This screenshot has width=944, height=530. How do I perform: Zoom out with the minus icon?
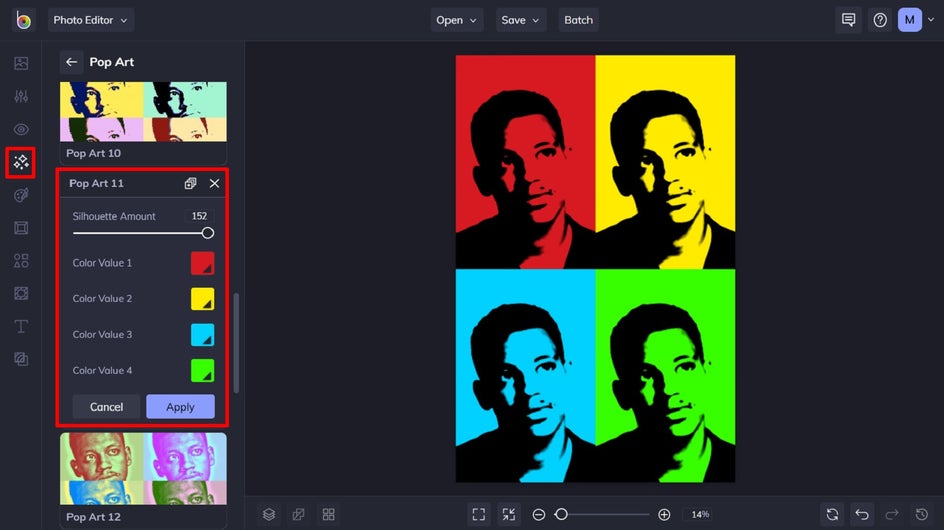(539, 514)
